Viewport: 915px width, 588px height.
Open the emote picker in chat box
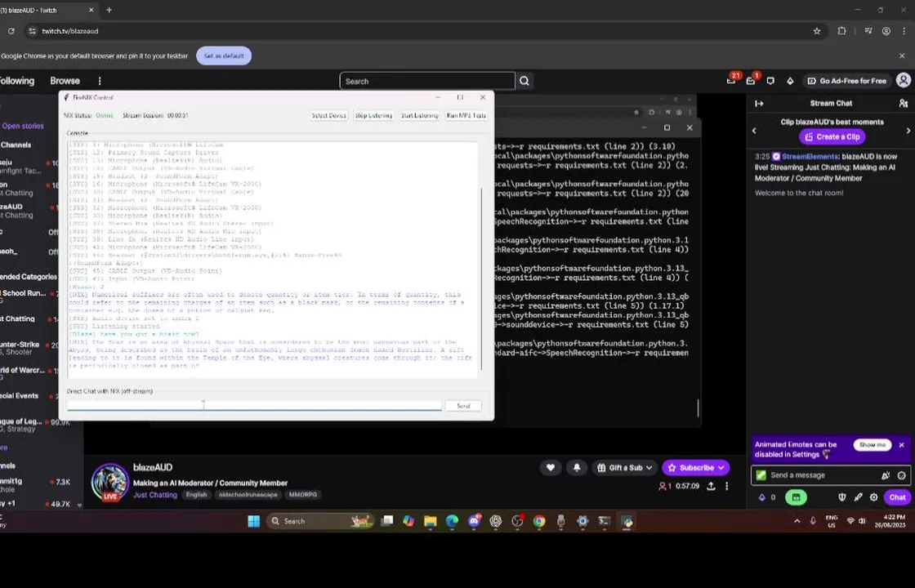(902, 475)
